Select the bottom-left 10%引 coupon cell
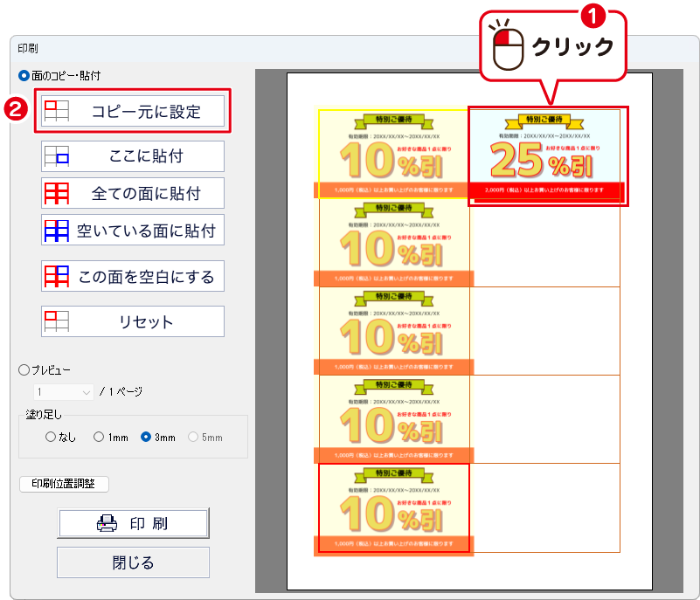The width and height of the screenshot is (700, 600). click(393, 508)
